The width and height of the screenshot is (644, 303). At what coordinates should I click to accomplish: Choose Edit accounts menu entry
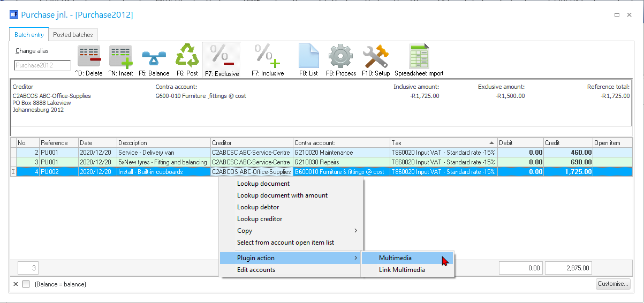pos(256,270)
